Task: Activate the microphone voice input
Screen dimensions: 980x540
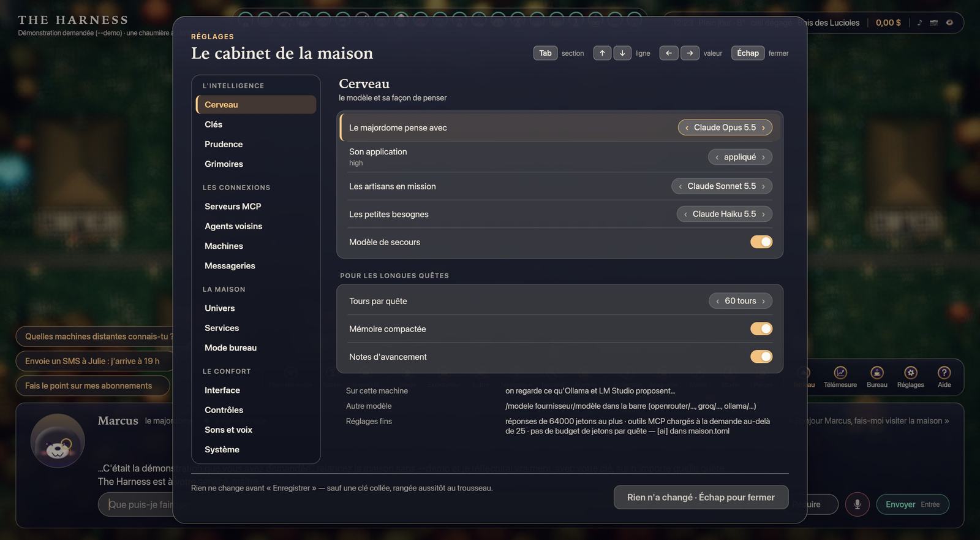Action: [x=858, y=504]
